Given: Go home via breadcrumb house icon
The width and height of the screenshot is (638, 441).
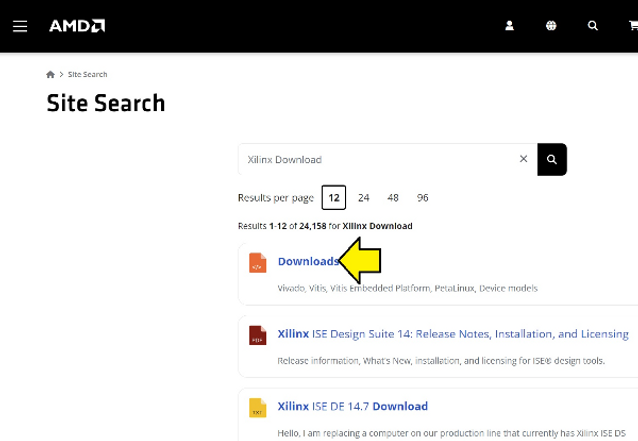Looking at the screenshot, I should (x=50, y=74).
